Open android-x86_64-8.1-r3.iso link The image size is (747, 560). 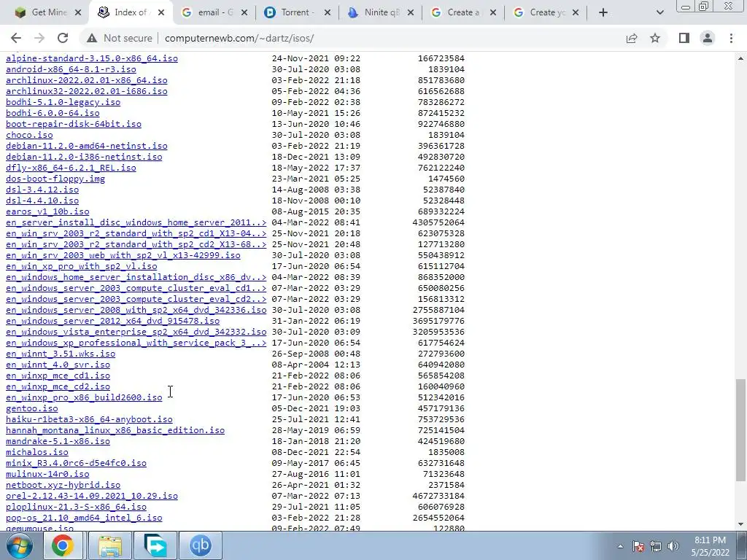pyautogui.click(x=71, y=69)
